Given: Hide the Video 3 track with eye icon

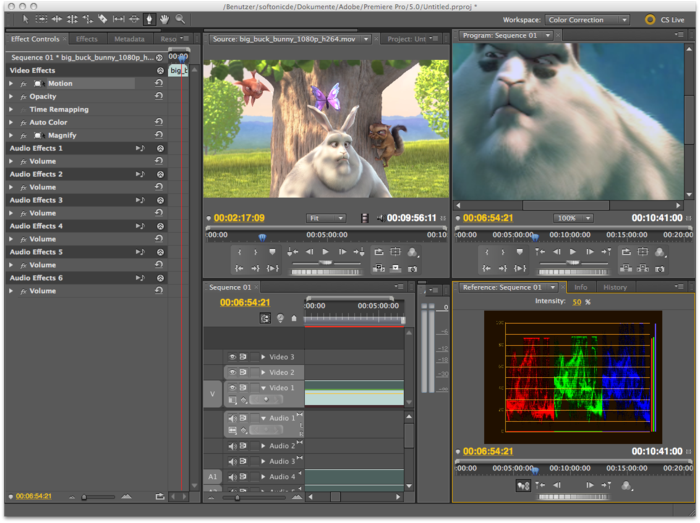Looking at the screenshot, I should [232, 357].
